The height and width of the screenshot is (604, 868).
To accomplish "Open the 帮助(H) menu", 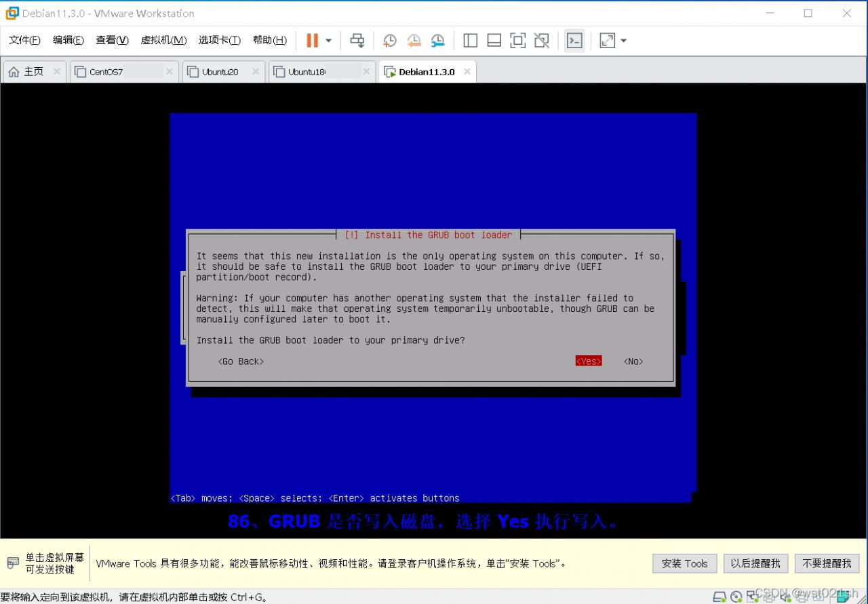I will point(269,40).
